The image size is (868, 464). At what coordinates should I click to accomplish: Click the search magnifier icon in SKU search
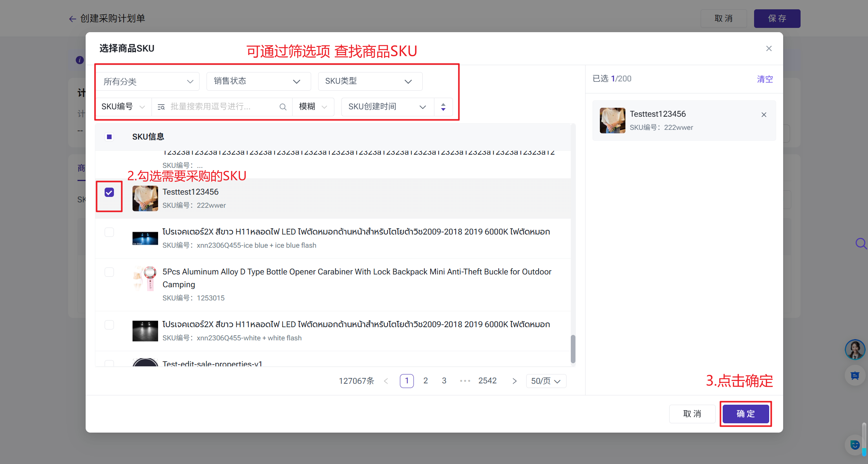pyautogui.click(x=283, y=107)
